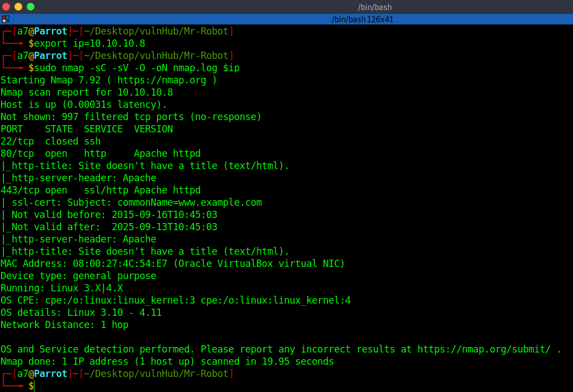This screenshot has width=573, height=392.
Task: Click 'commonName=www.example.com' in the ssl-cert line
Action: click(190, 202)
